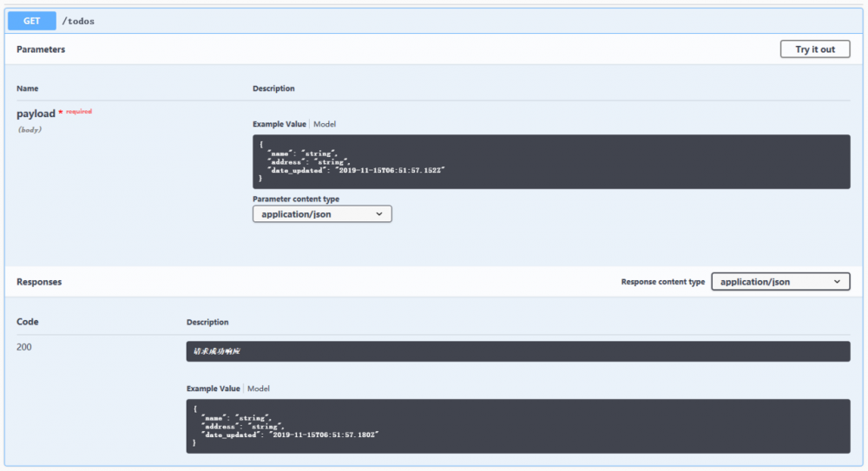Select Example Value tab in the 200 response
The width and height of the screenshot is (868, 471).
pyautogui.click(x=214, y=389)
